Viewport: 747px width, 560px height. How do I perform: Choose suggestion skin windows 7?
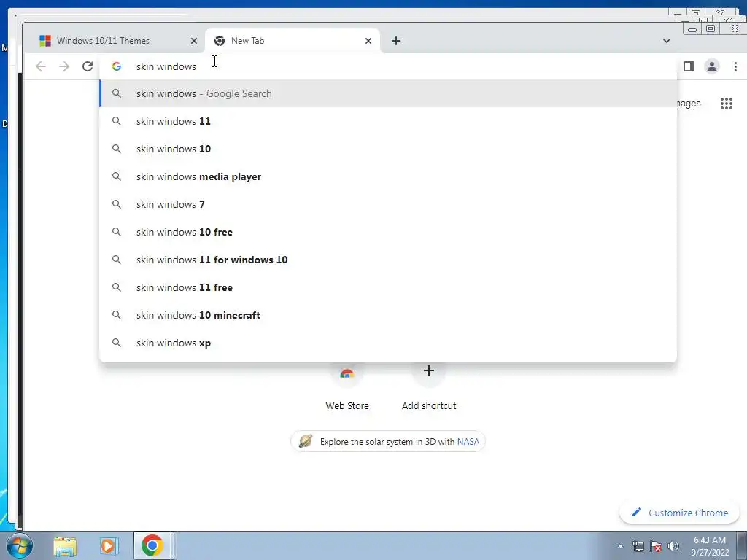point(388,204)
